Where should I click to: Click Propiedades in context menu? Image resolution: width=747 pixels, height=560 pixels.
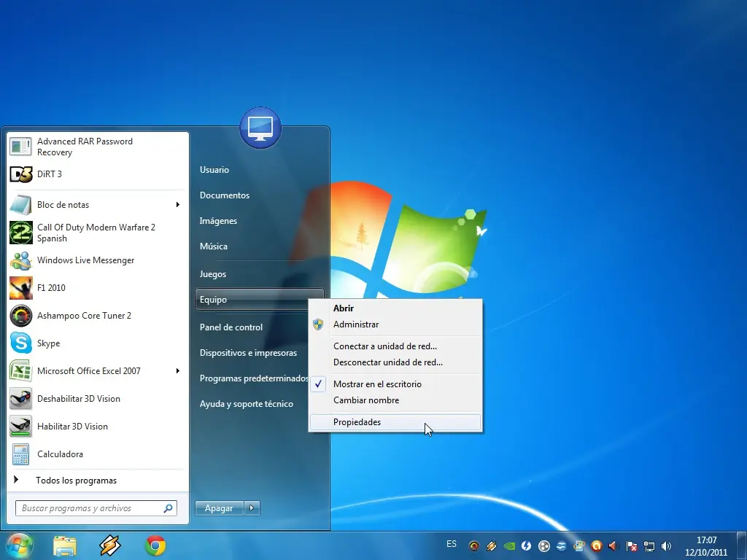(x=395, y=422)
